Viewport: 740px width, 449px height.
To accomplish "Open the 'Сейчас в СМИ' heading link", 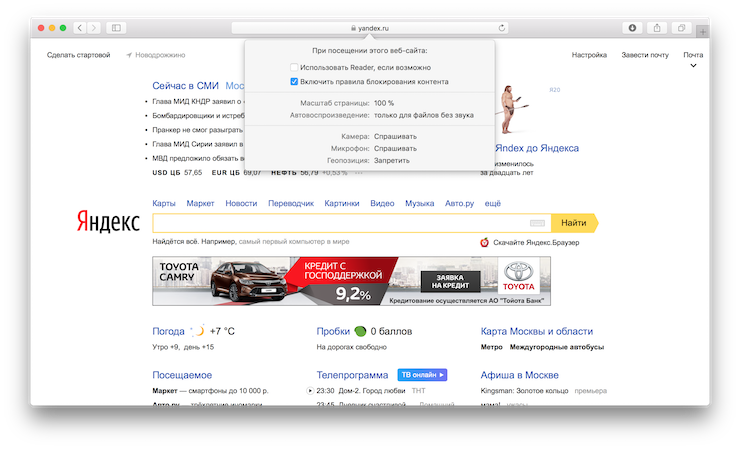I will point(185,86).
